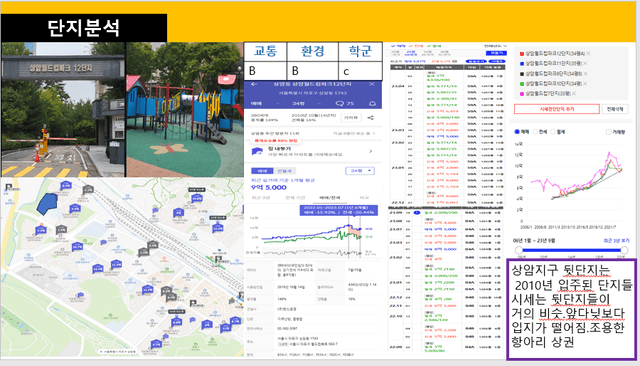Click the 최근 3년 보기 link
This screenshot has width=640, height=366.
[616, 240]
